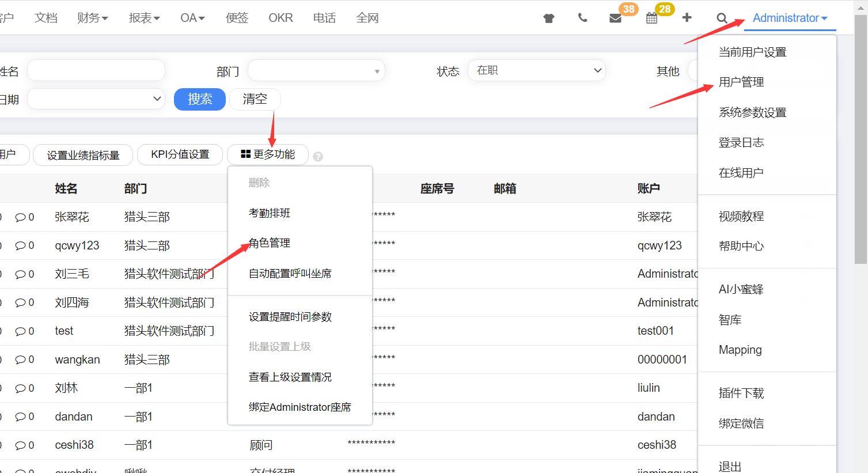868x473 pixels.
Task: Click the phone handset icon in header
Action: point(582,18)
